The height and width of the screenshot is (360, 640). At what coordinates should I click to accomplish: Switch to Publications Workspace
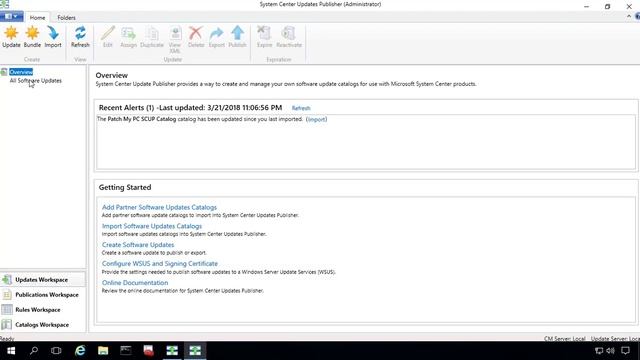[42, 295]
